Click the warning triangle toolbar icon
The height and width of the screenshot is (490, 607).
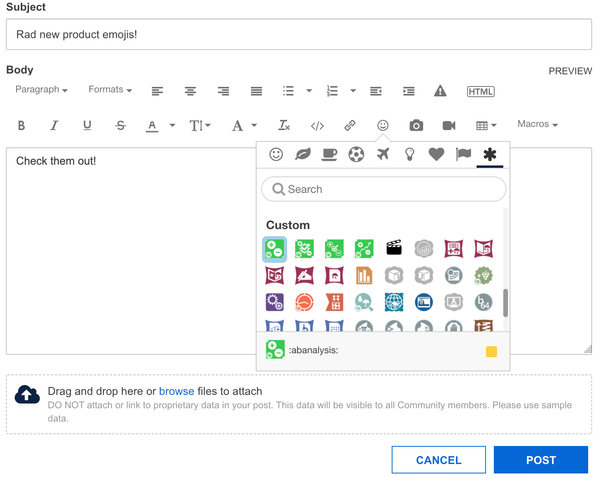[440, 91]
